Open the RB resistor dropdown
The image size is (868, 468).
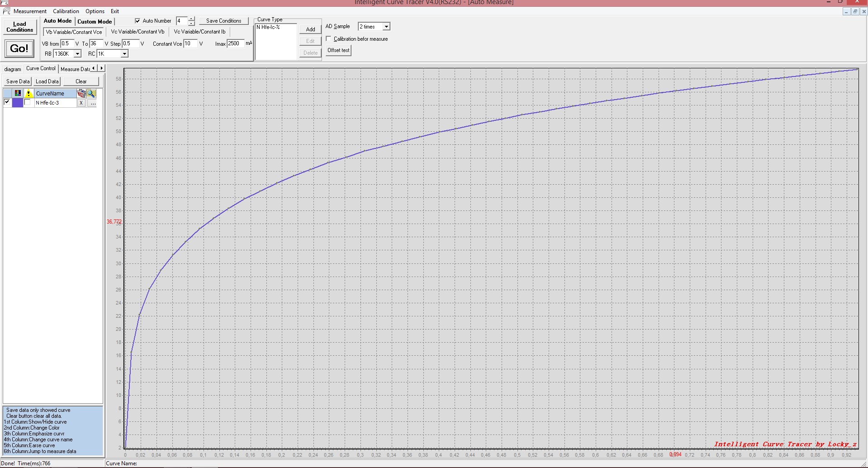(x=77, y=54)
